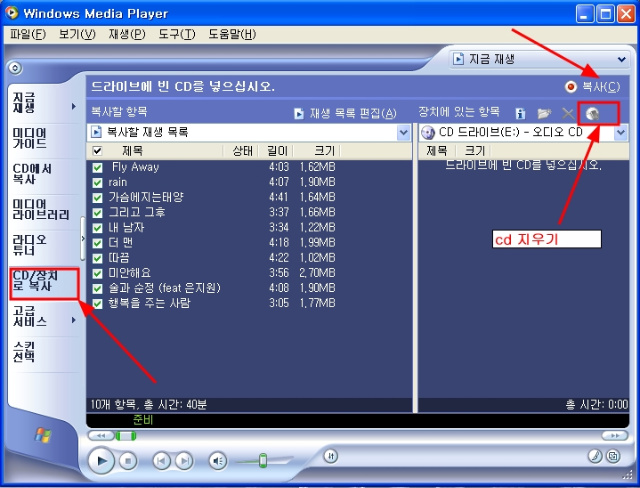The image size is (640, 488).
Task: Open the 파일(F) menu
Action: click(28, 34)
